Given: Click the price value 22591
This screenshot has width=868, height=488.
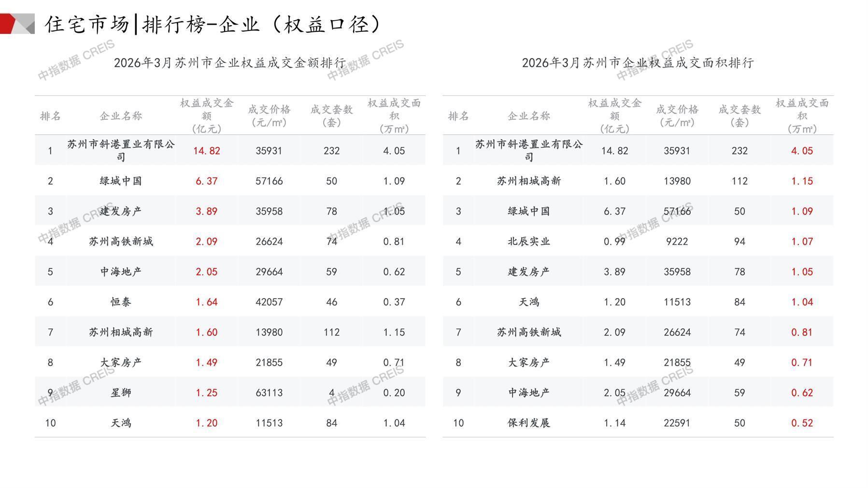Looking at the screenshot, I should point(677,423).
